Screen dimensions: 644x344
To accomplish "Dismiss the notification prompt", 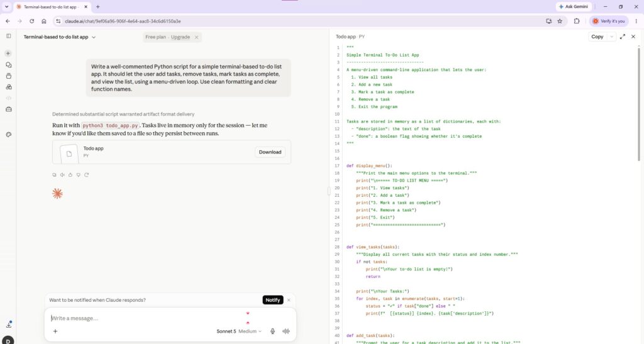I will (289, 300).
